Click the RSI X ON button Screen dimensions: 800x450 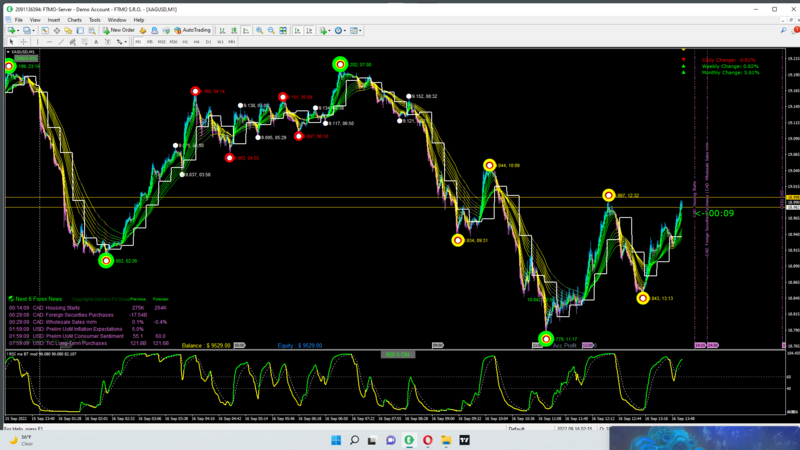(398, 355)
